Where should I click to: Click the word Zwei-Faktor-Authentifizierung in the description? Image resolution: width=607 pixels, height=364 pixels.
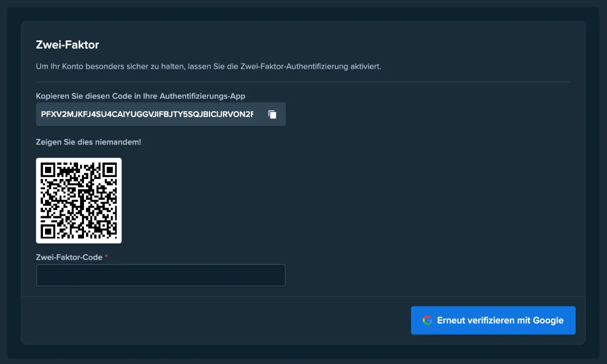pos(293,66)
